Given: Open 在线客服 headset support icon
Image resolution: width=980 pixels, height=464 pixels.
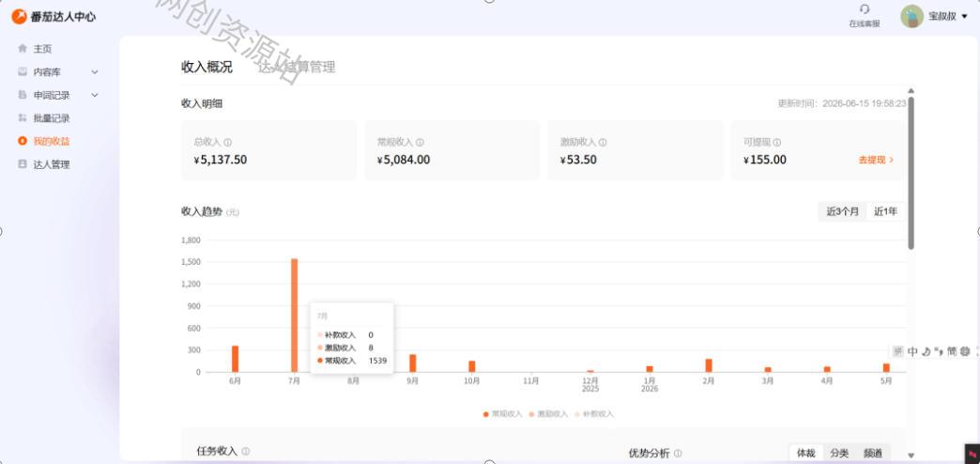Looking at the screenshot, I should click(x=865, y=9).
